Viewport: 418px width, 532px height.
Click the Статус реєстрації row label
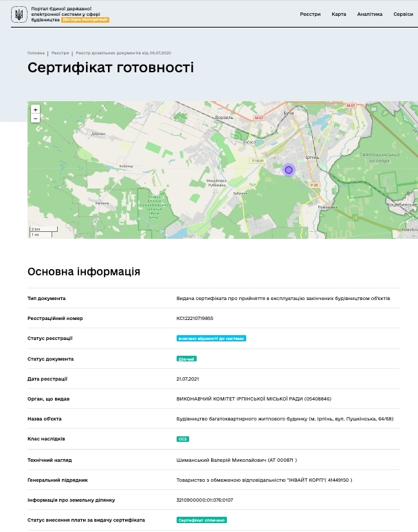[x=49, y=339]
